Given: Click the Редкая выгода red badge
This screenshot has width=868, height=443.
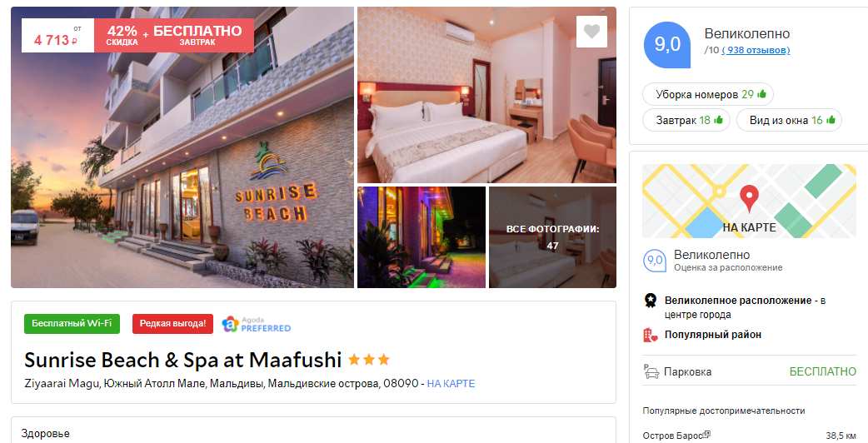Looking at the screenshot, I should click(172, 324).
